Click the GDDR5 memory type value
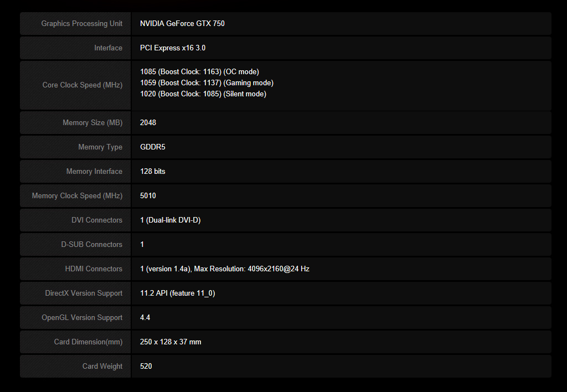Screen dimensions: 567x392 pos(153,147)
